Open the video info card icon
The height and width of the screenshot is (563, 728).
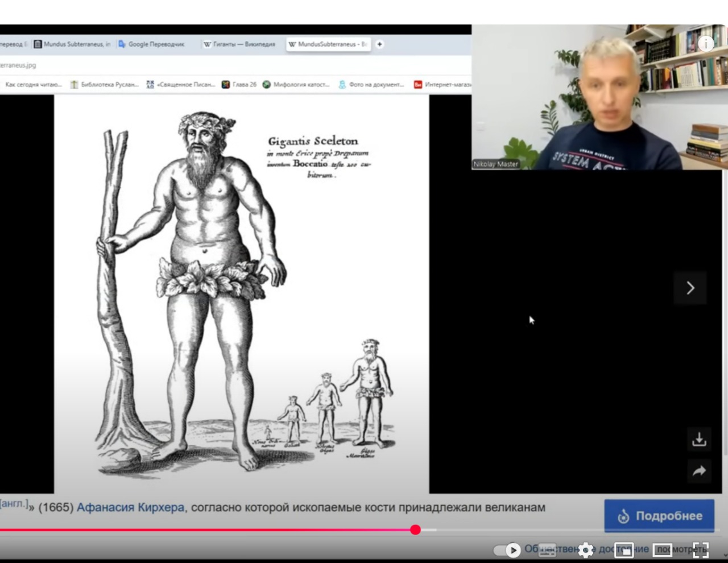tap(706, 44)
